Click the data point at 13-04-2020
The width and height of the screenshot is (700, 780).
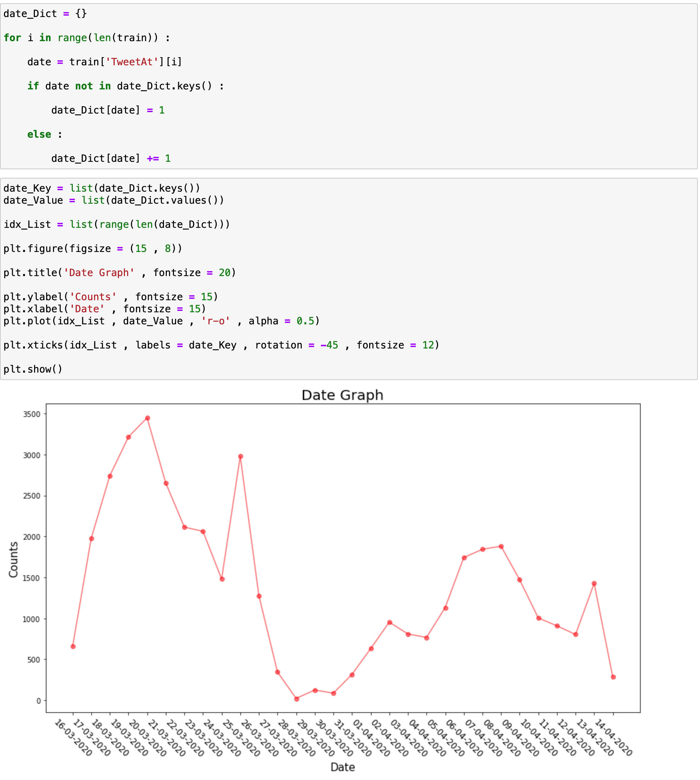tap(594, 583)
